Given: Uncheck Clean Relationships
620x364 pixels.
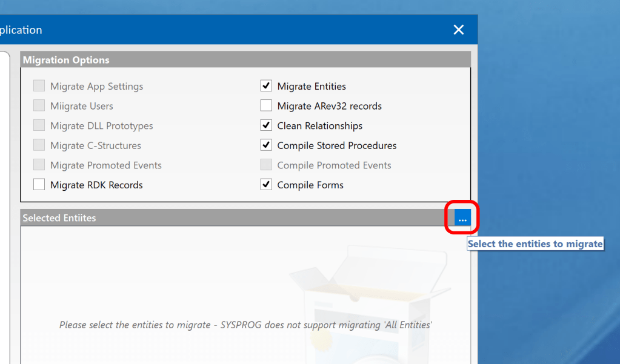Looking at the screenshot, I should pyautogui.click(x=265, y=125).
